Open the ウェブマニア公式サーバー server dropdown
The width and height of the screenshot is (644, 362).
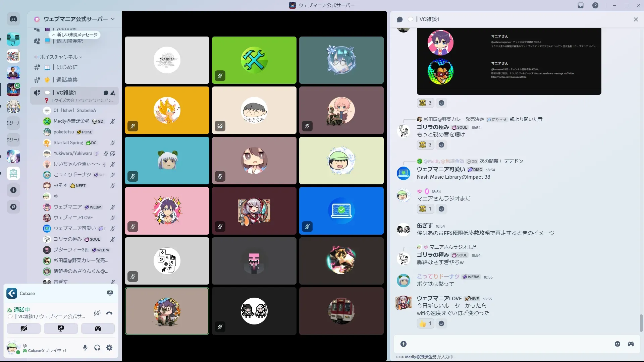pos(75,19)
